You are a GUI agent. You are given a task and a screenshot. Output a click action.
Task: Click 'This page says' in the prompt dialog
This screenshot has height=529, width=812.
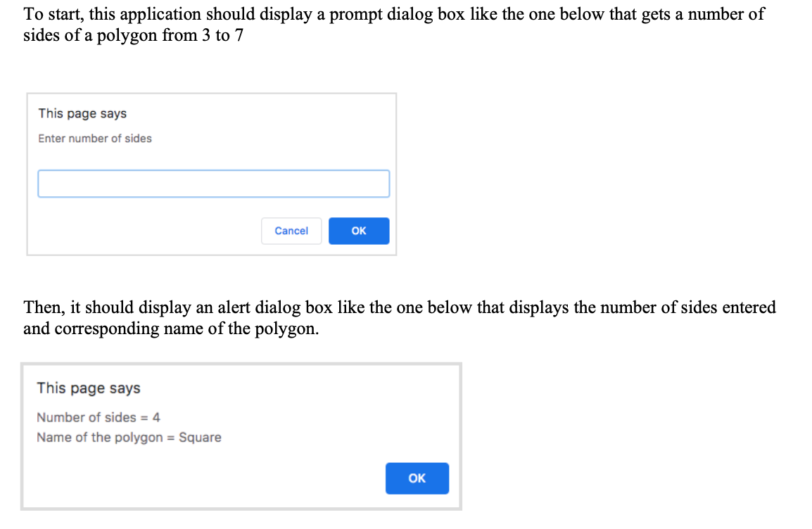point(82,113)
